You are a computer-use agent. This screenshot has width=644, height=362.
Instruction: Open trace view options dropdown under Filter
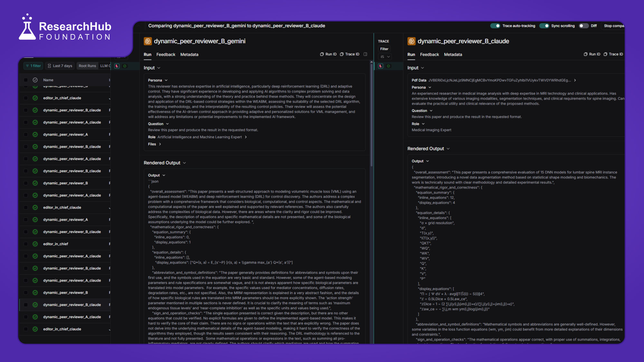pyautogui.click(x=385, y=57)
